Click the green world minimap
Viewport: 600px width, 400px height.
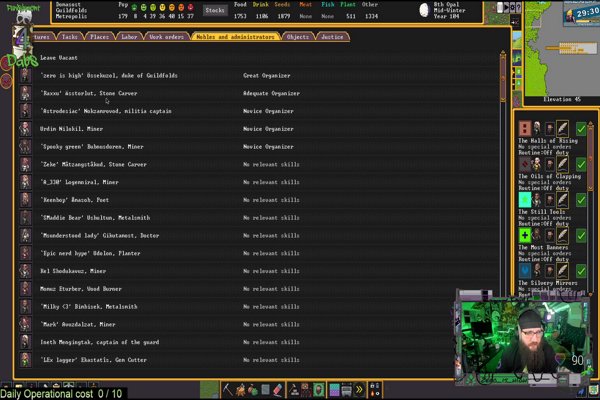562,48
